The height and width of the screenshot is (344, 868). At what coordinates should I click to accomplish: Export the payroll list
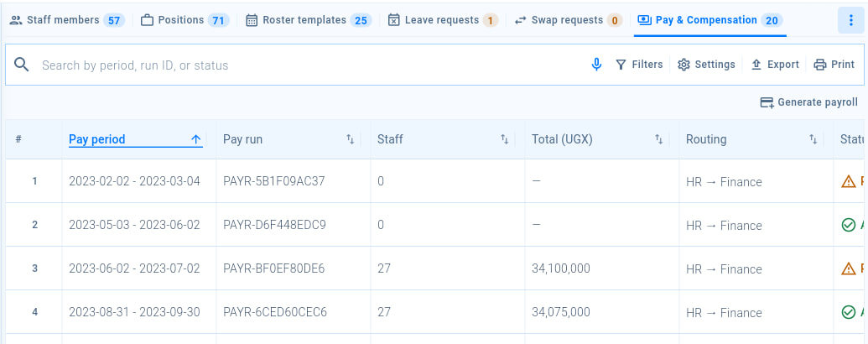click(775, 65)
